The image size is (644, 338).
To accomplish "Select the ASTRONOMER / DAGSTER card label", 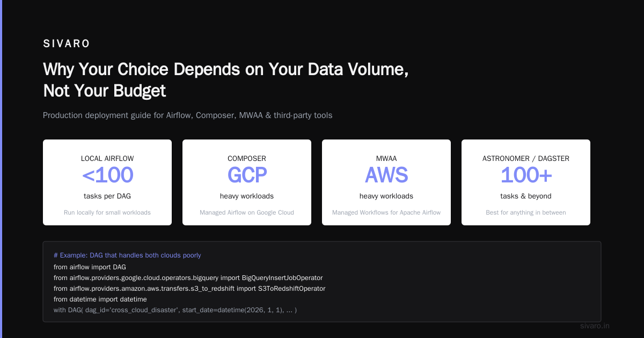I will click(526, 159).
